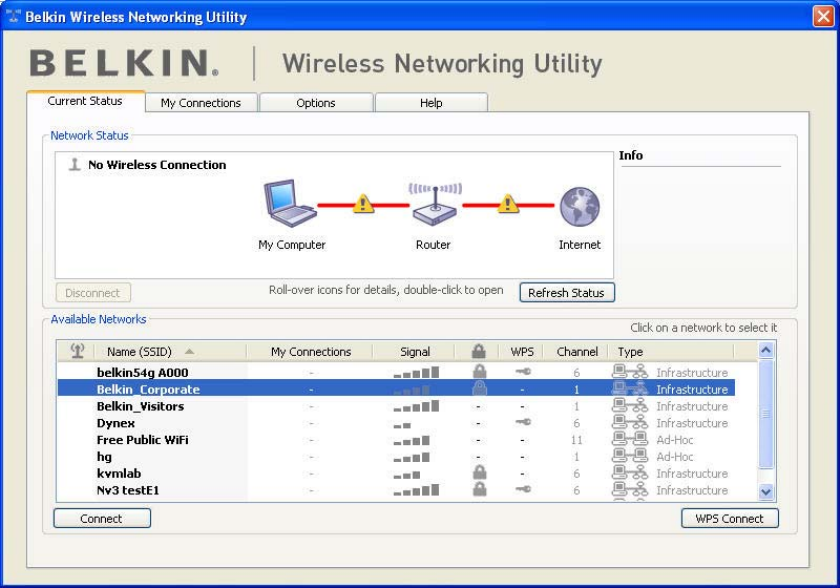Sort networks by WPS column header

point(522,351)
